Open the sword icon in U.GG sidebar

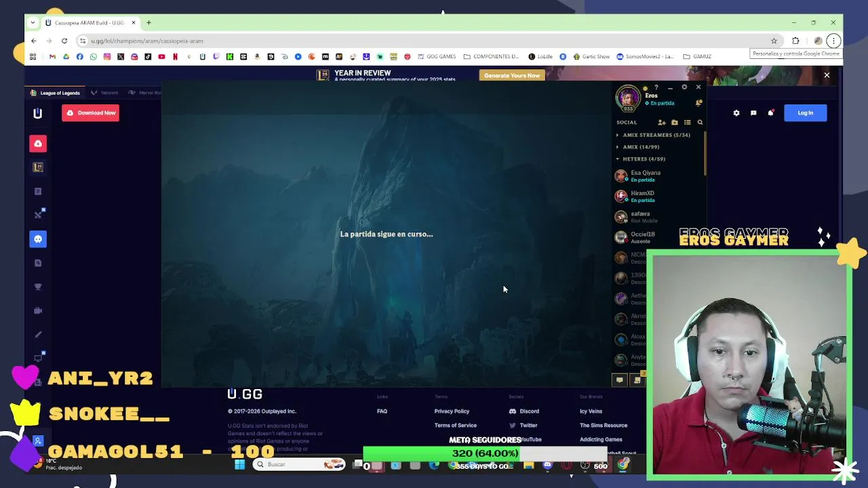tap(38, 334)
